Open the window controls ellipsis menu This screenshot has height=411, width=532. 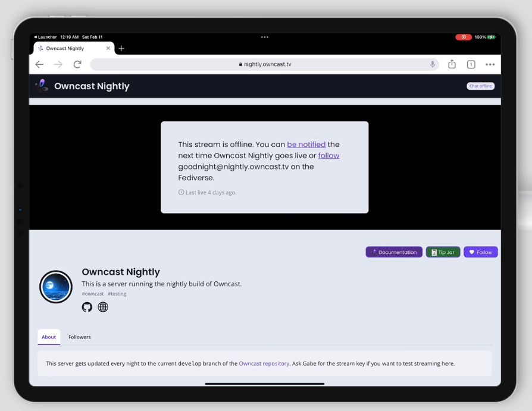click(x=264, y=37)
